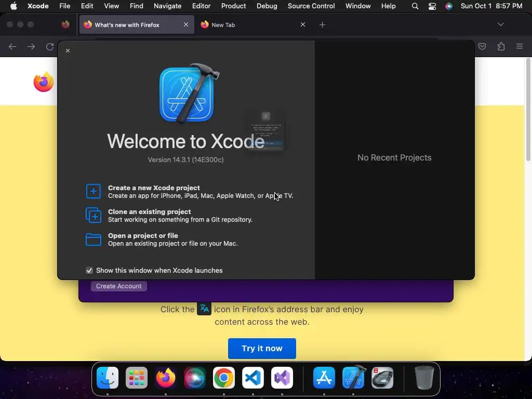Open the Help menu

click(x=388, y=6)
